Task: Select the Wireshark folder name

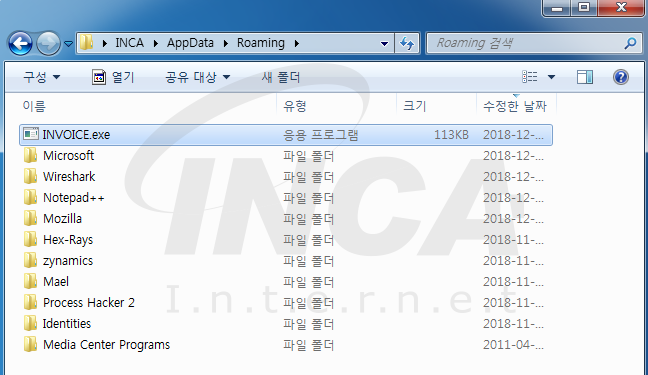Action: coord(69,177)
